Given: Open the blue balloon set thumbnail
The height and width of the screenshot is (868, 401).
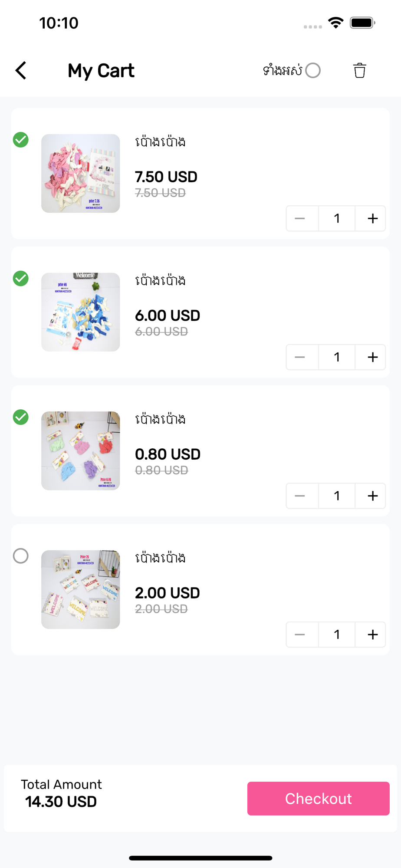Looking at the screenshot, I should [x=80, y=312].
